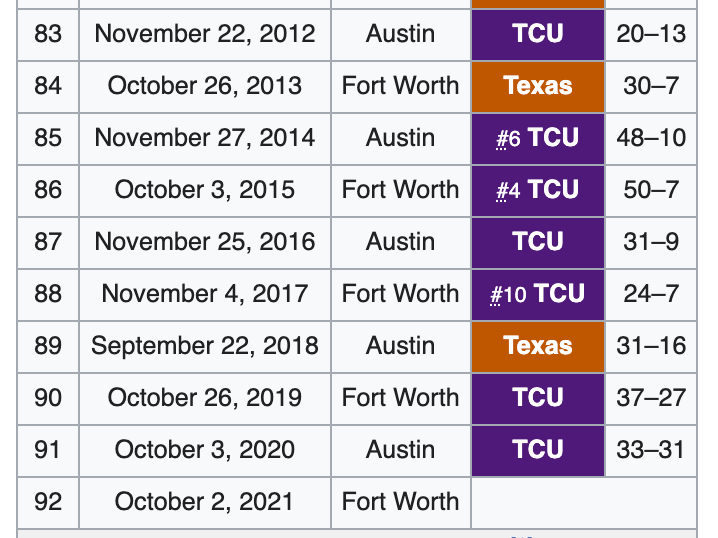
Task: Click the October 2, 2021 date cell
Action: [205, 503]
